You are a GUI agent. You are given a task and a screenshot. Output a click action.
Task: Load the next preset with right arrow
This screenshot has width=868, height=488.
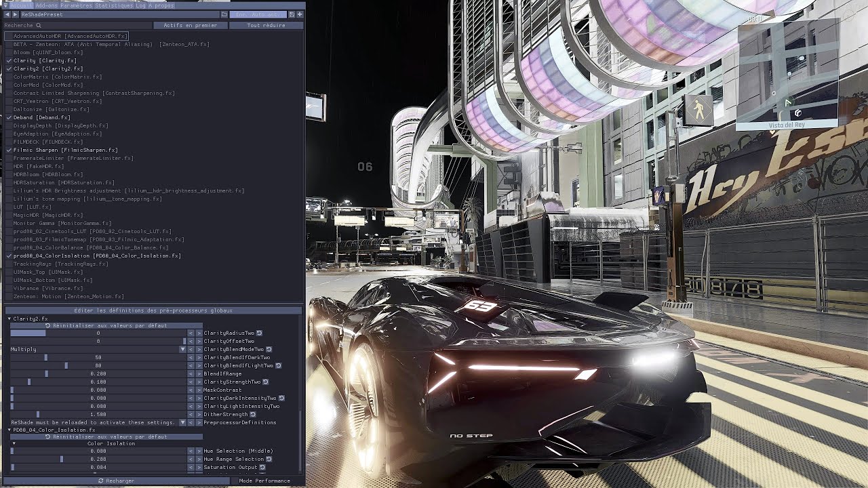pyautogui.click(x=16, y=14)
